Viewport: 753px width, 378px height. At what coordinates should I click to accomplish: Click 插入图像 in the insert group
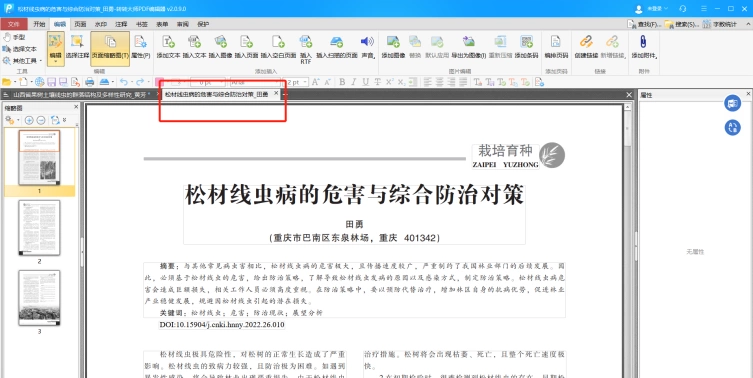click(x=220, y=47)
